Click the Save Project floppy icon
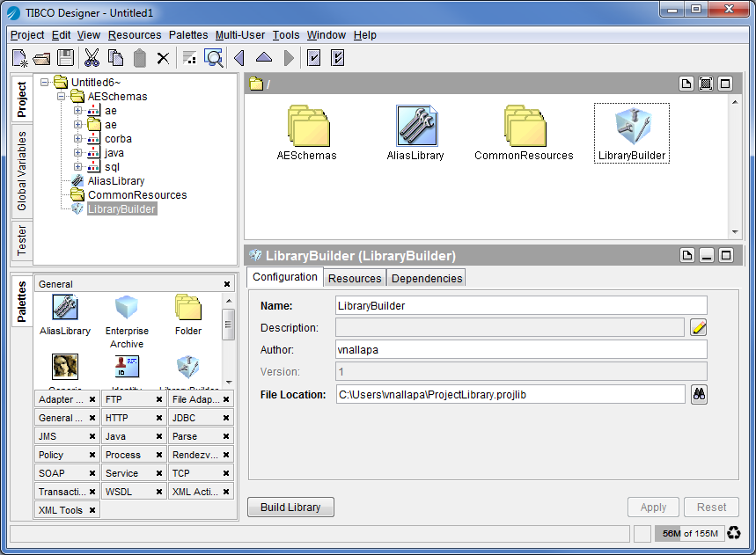The width and height of the screenshot is (756, 555). [x=65, y=58]
